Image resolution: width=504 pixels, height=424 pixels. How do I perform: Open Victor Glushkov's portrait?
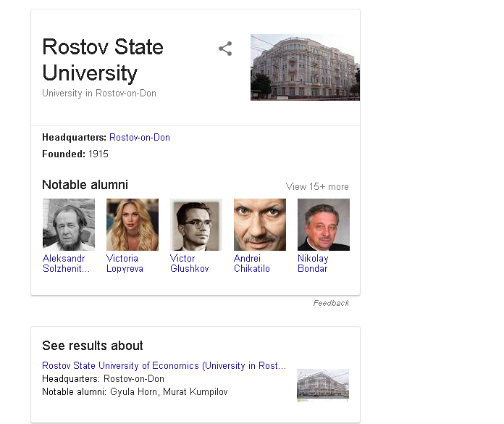[x=196, y=225]
